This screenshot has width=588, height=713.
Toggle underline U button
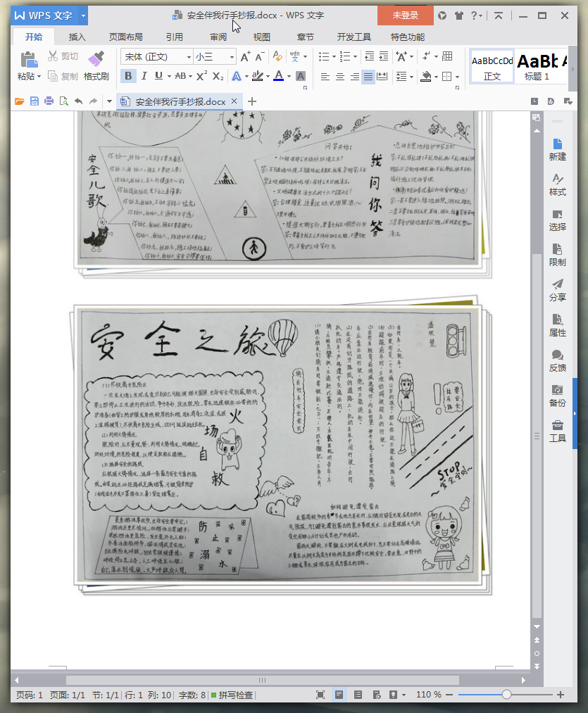158,76
